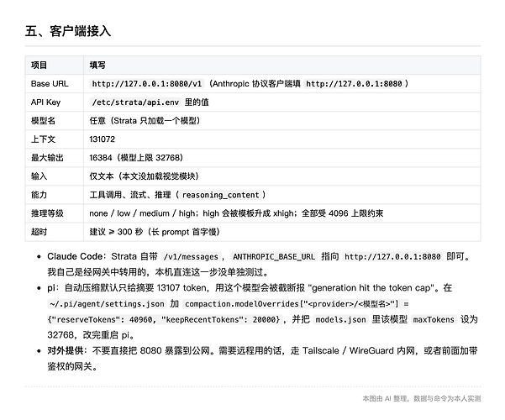Click the '模型名' row label
The height and width of the screenshot is (420, 505).
[43, 121]
